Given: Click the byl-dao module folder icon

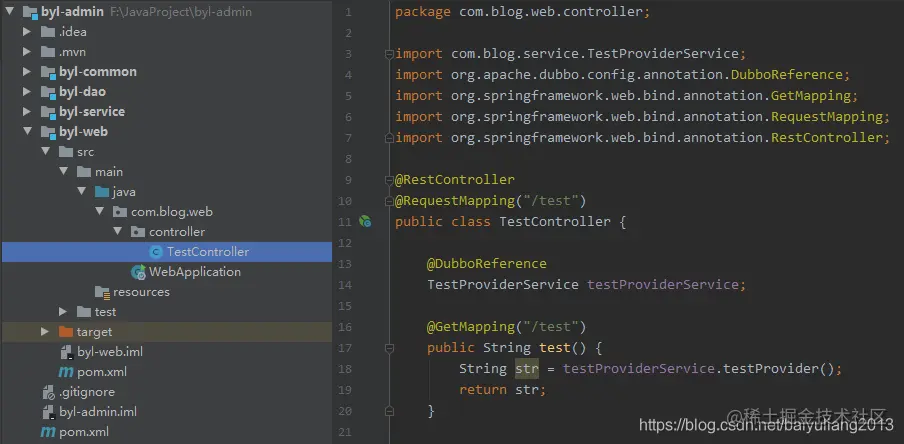Looking at the screenshot, I should pos(48,92).
